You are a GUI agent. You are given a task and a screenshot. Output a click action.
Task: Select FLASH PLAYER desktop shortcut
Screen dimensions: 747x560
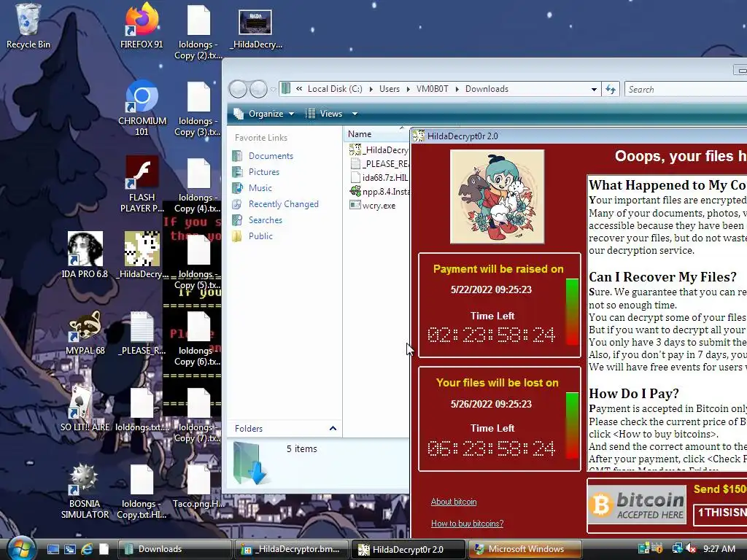[x=142, y=184]
